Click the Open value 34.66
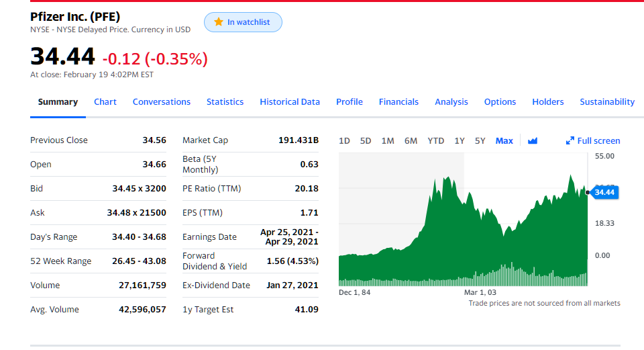 [x=154, y=164]
